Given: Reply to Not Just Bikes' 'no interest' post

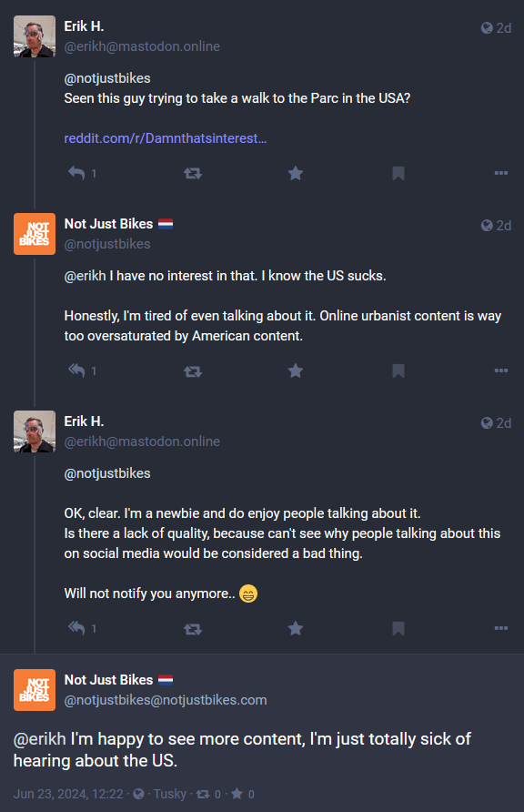Looking at the screenshot, I should pyautogui.click(x=76, y=370).
